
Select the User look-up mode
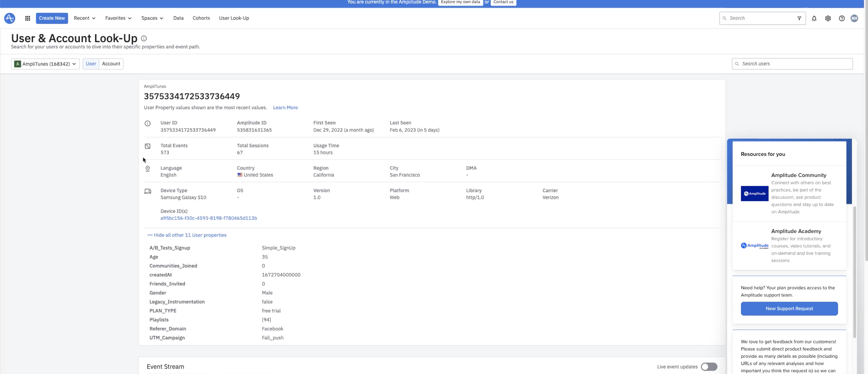click(91, 64)
